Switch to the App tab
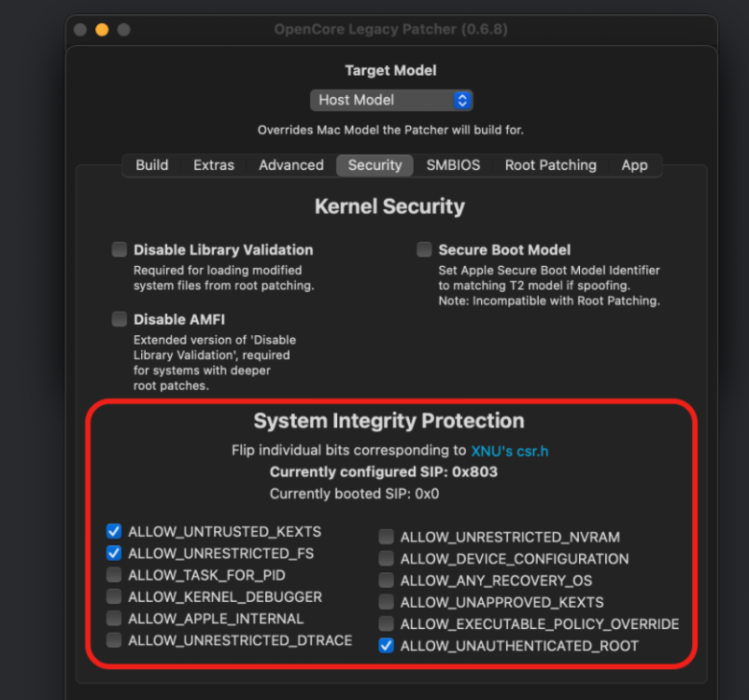 [634, 165]
